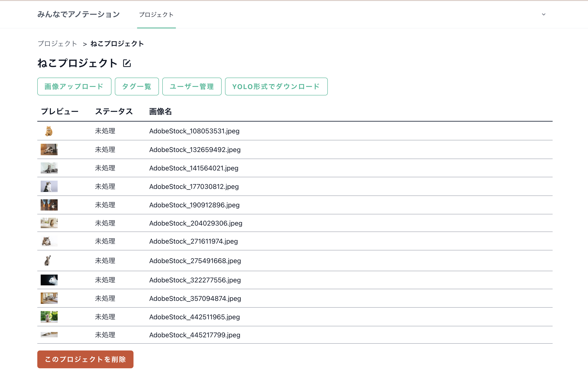Select file name AdobeStock_322277556.jpeg
The height and width of the screenshot is (388, 588).
pos(195,280)
